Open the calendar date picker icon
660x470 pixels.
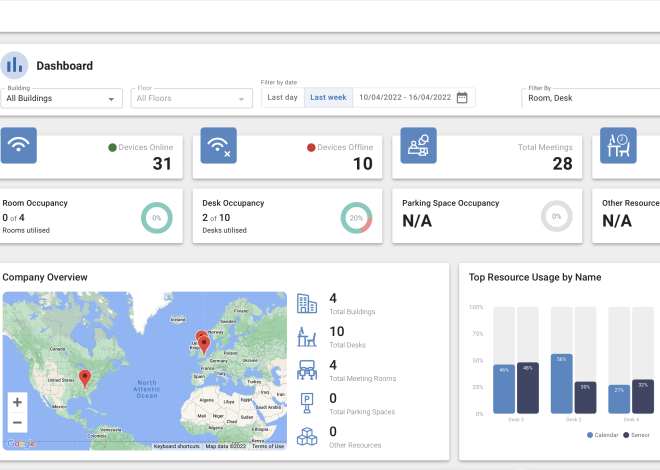[x=462, y=97]
